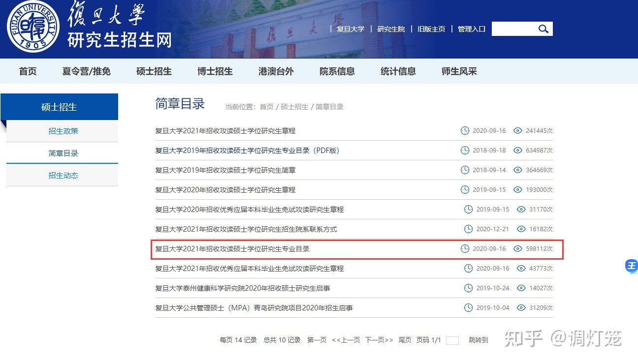Screen dimensions: 638x364
Task: Click breadcrumb link 简章目录
Action: point(329,107)
